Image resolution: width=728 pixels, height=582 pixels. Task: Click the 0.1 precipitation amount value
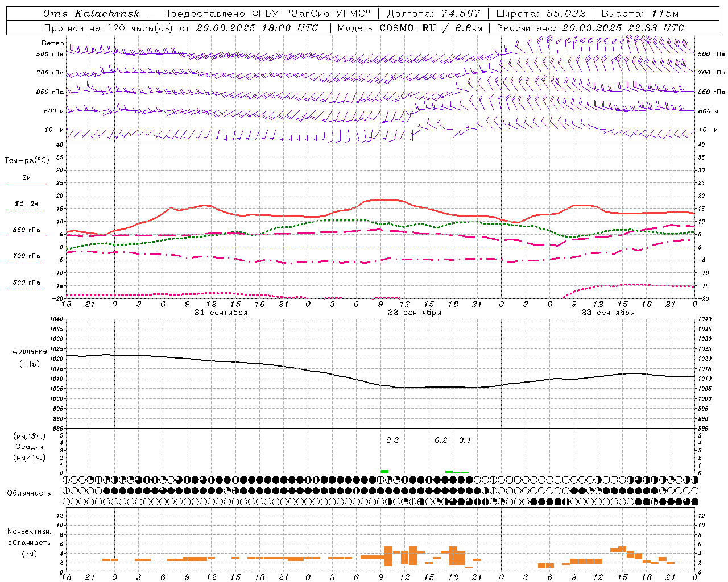[465, 440]
